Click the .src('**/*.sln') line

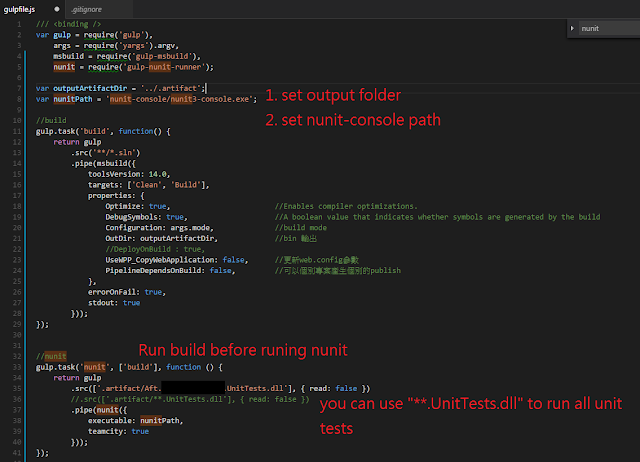tap(105, 152)
